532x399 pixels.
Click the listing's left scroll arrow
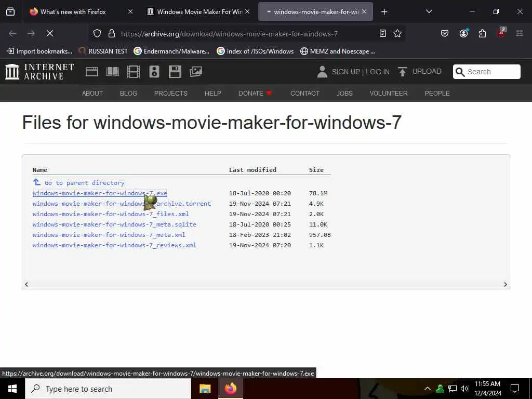coord(26,284)
